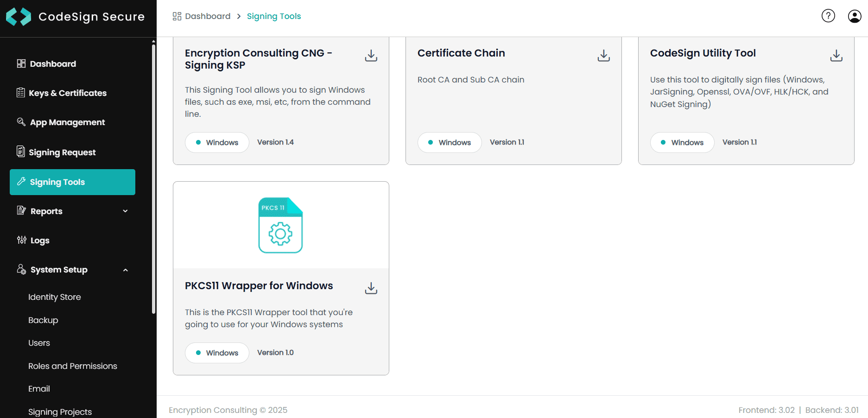Open the Users management page
Screen dimensions: 868x418
tap(39, 342)
